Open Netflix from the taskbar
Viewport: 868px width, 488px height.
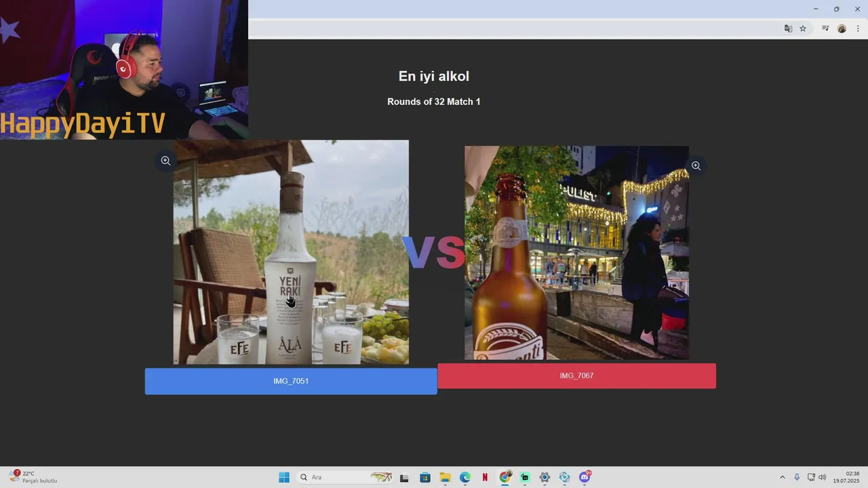pos(485,477)
